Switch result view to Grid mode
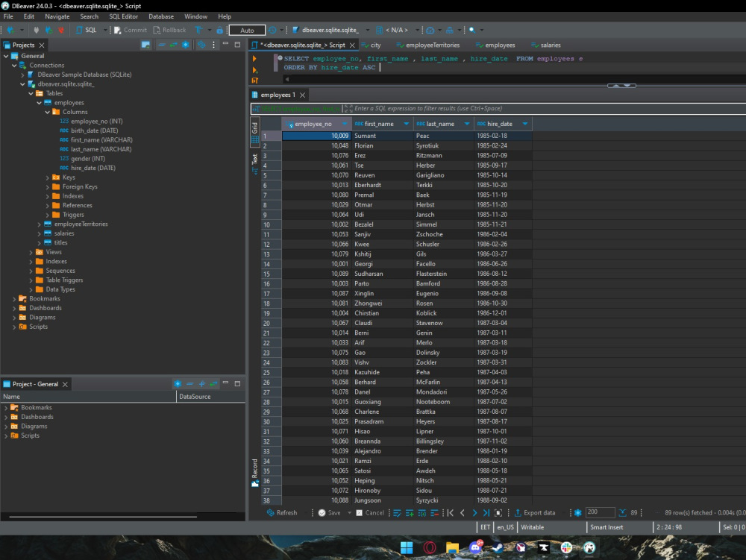746x560 pixels. [255, 132]
